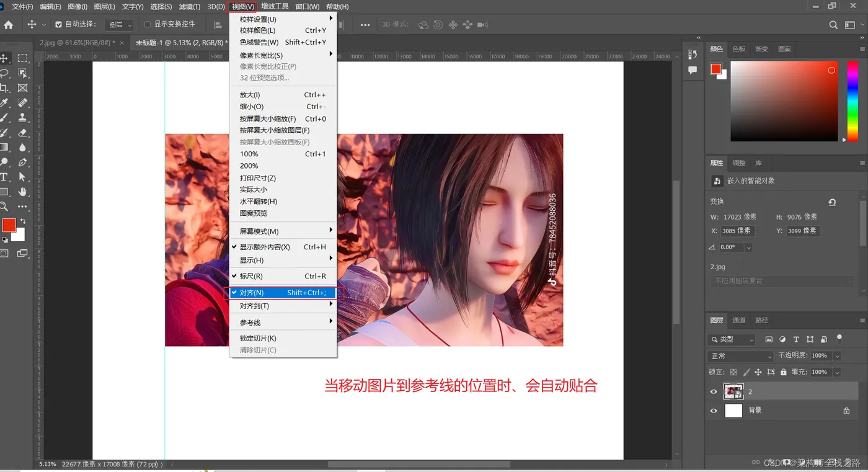The image size is (868, 472).
Task: Expand the 对齐到(T) submenu
Action: click(283, 306)
